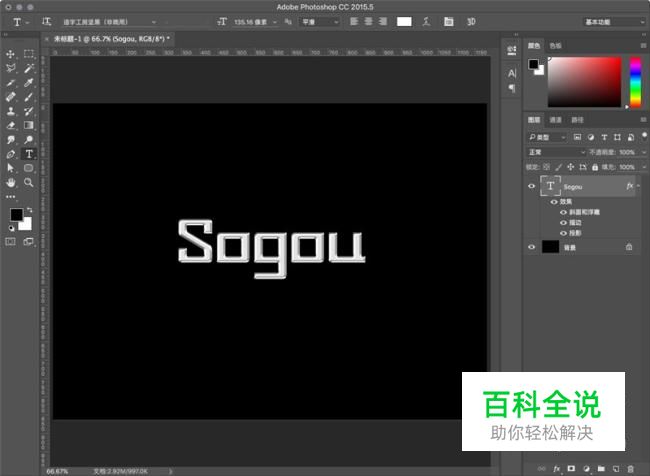
Task: Select the Eraser tool
Action: tap(10, 125)
